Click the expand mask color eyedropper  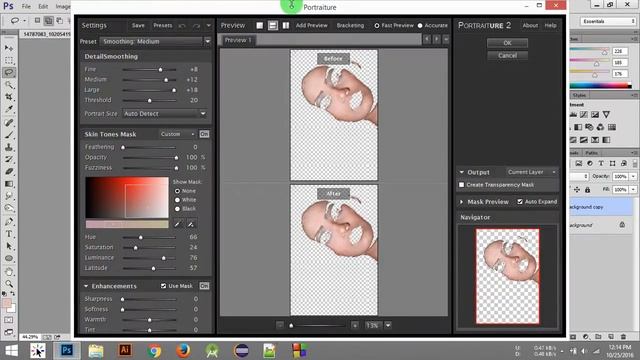click(x=191, y=224)
